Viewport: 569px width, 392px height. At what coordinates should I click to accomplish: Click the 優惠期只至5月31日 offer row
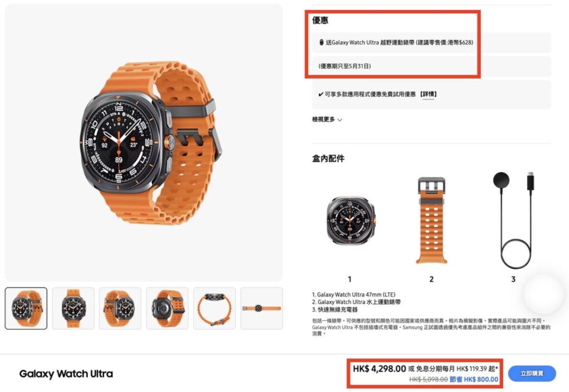coord(431,66)
